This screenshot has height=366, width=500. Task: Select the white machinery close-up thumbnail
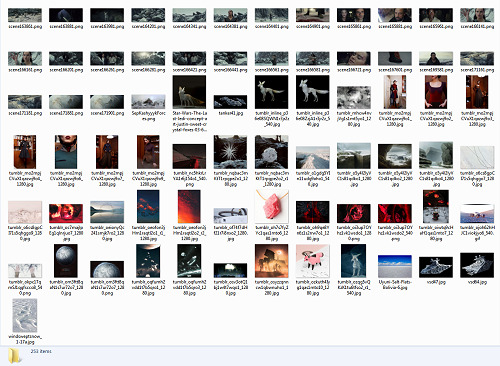230,216
